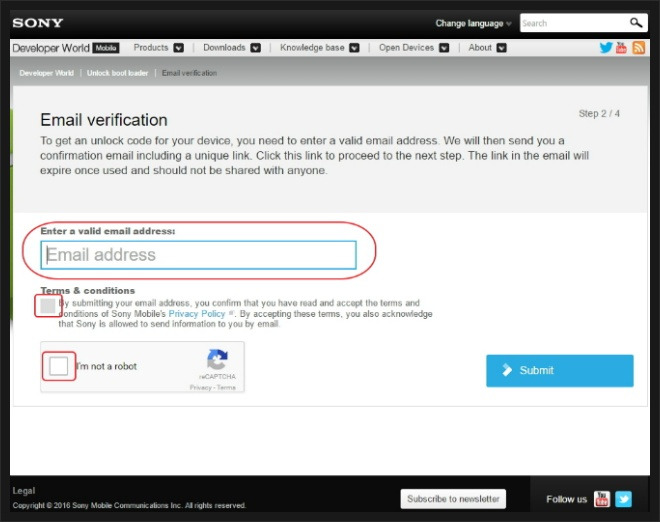Open the About menu item
Image resolution: width=660 pixels, height=522 pixels.
click(480, 48)
